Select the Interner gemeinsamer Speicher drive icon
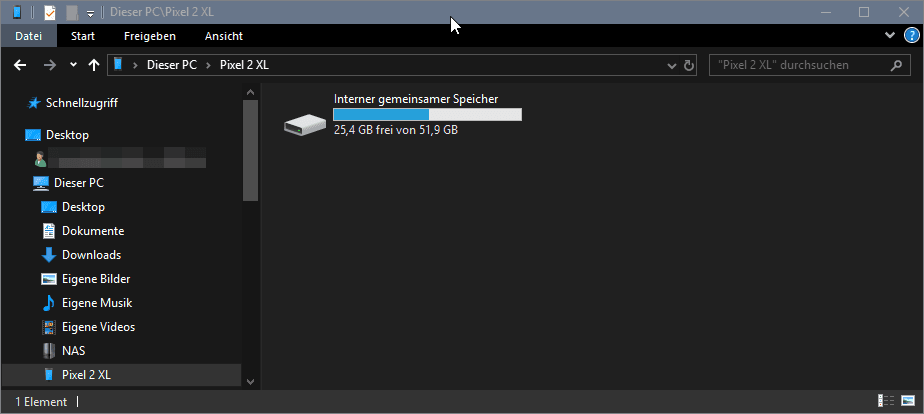Screen dimensions: 924x414 point(305,124)
